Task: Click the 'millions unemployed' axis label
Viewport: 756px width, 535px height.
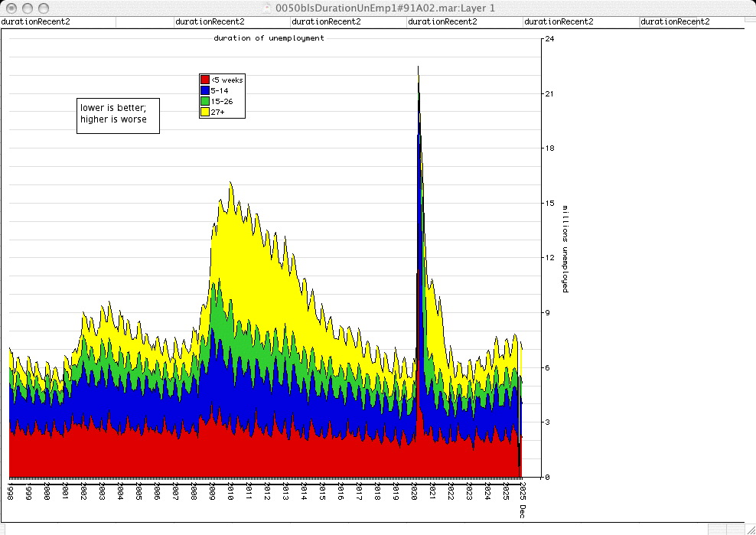Action: coord(565,249)
